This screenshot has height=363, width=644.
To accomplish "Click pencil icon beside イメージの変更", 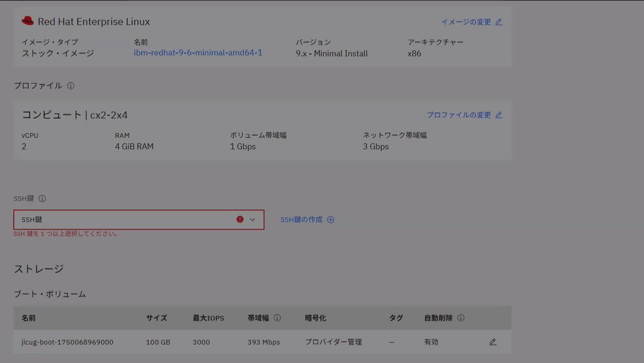I will coord(499,22).
